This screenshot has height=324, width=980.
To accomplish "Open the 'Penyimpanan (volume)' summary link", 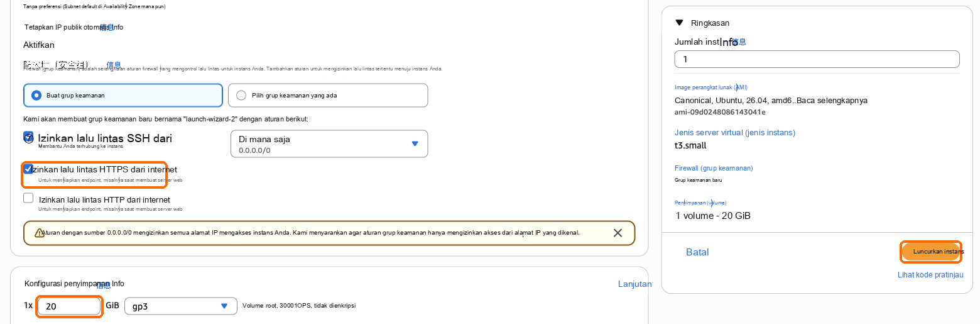I will coord(700,203).
